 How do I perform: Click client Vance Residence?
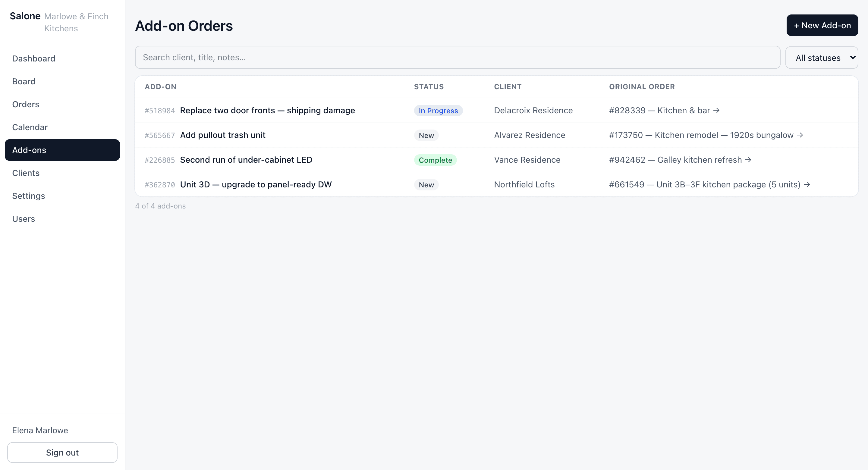tap(527, 160)
